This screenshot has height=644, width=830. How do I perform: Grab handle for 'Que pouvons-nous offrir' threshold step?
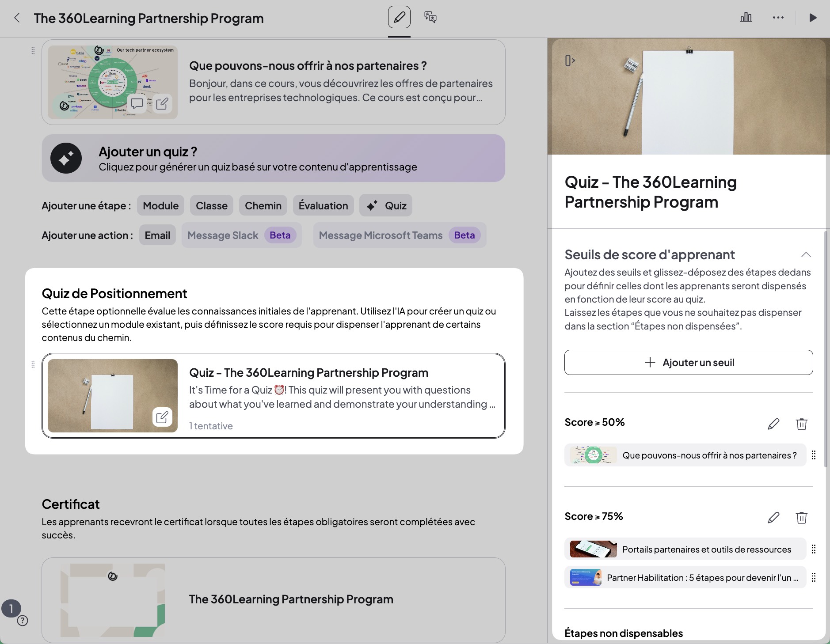(814, 455)
